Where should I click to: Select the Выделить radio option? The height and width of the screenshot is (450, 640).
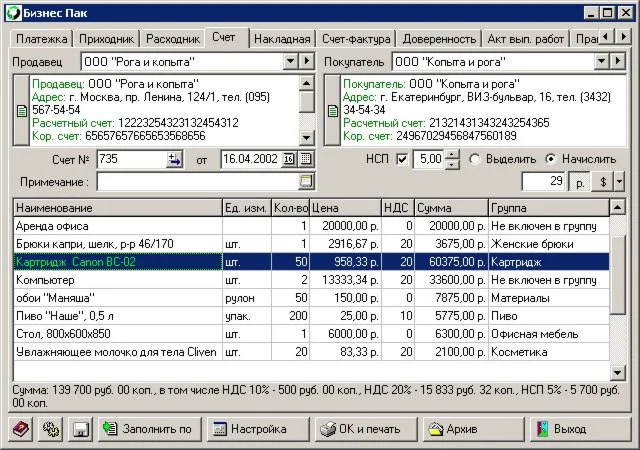(476, 159)
